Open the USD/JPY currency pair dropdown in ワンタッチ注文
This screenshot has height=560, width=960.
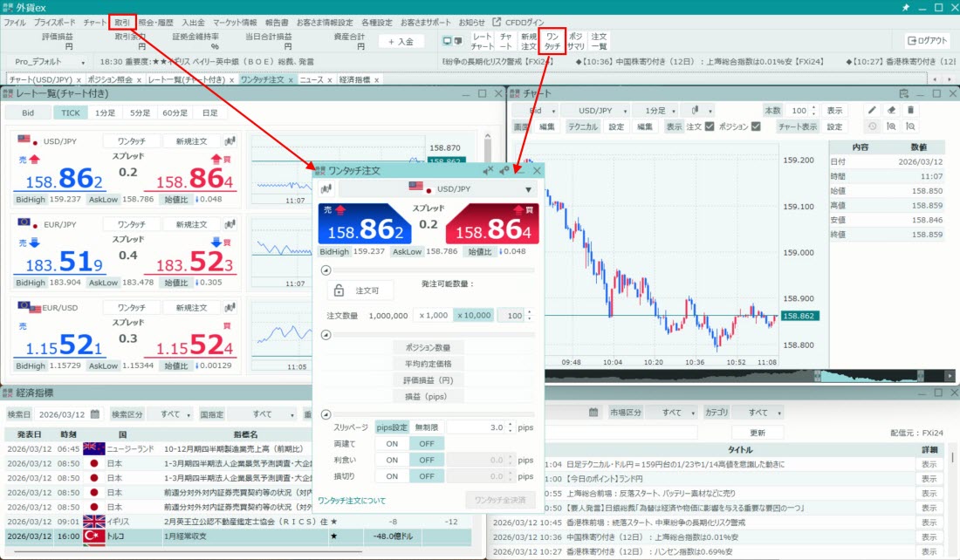527,189
